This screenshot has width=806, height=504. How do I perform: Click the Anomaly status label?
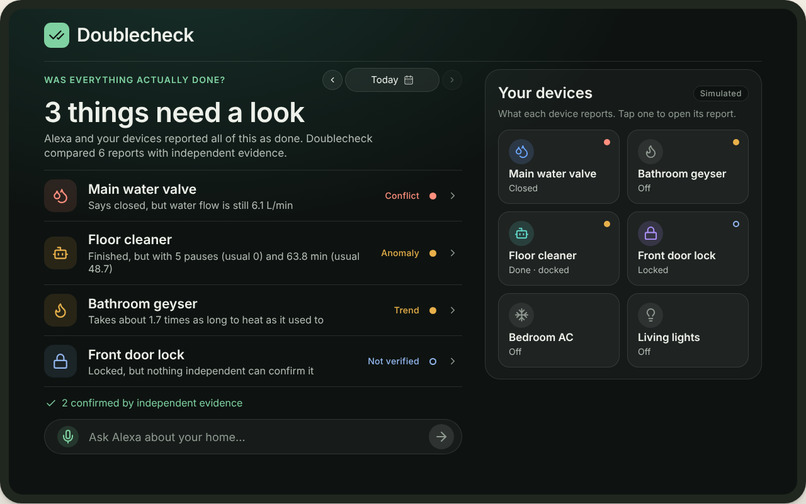(x=400, y=253)
